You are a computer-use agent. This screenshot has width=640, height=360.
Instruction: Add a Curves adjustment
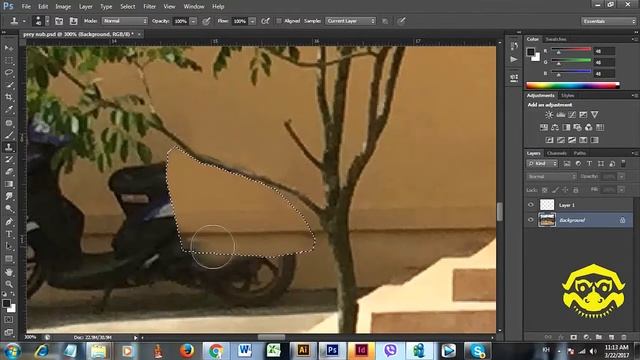click(x=572, y=115)
